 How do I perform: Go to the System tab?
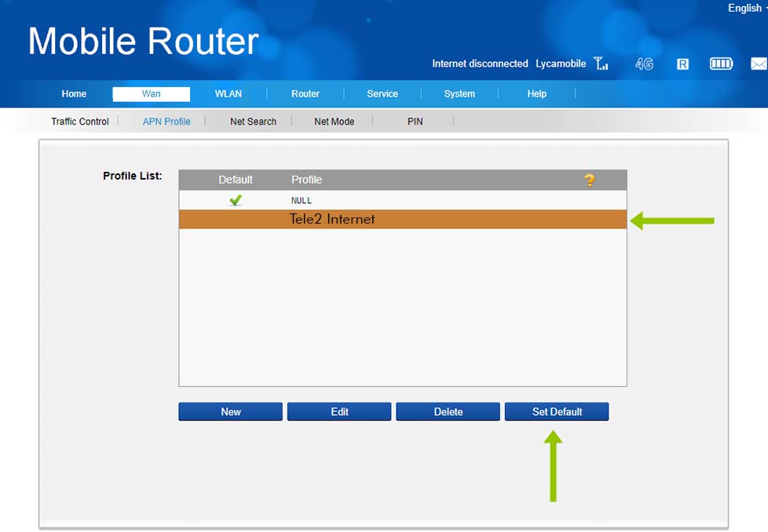459,94
